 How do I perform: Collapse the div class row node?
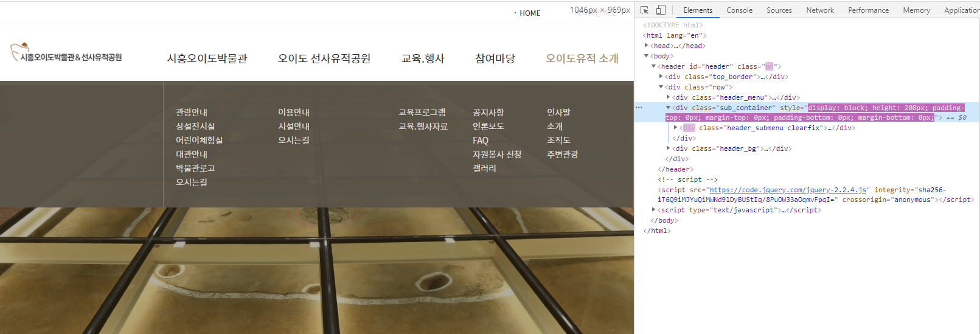coord(661,87)
